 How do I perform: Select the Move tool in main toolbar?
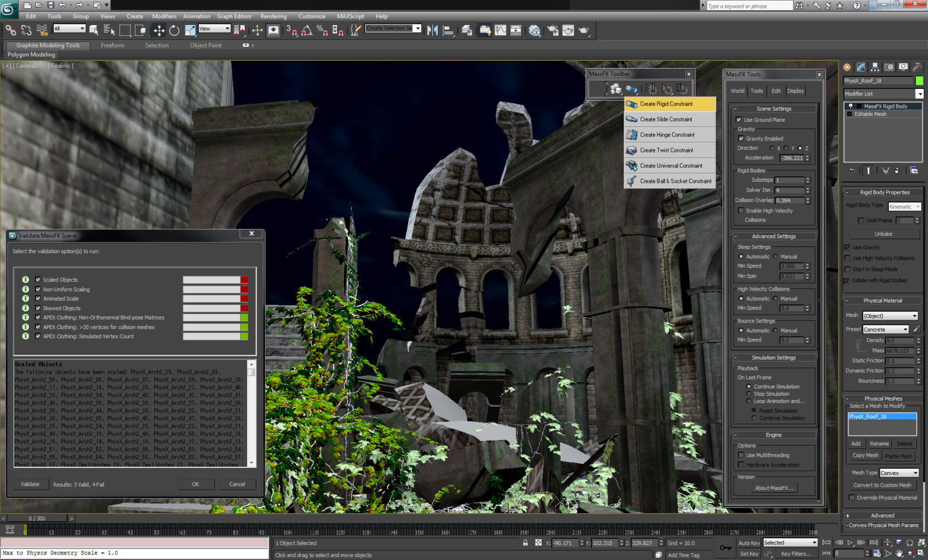[x=159, y=31]
